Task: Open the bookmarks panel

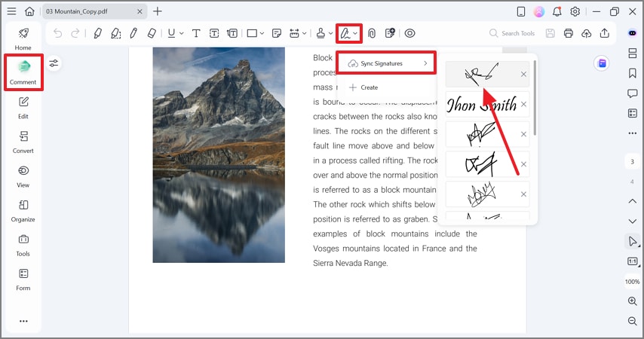Action: (633, 73)
